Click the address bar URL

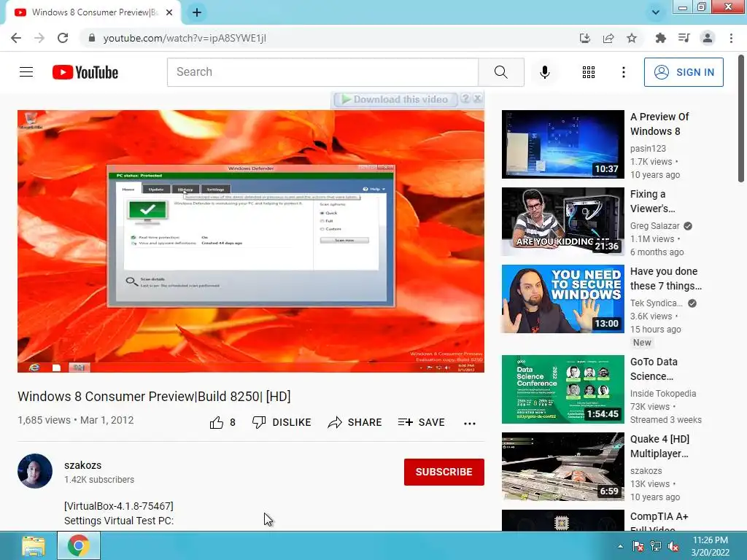(185, 38)
